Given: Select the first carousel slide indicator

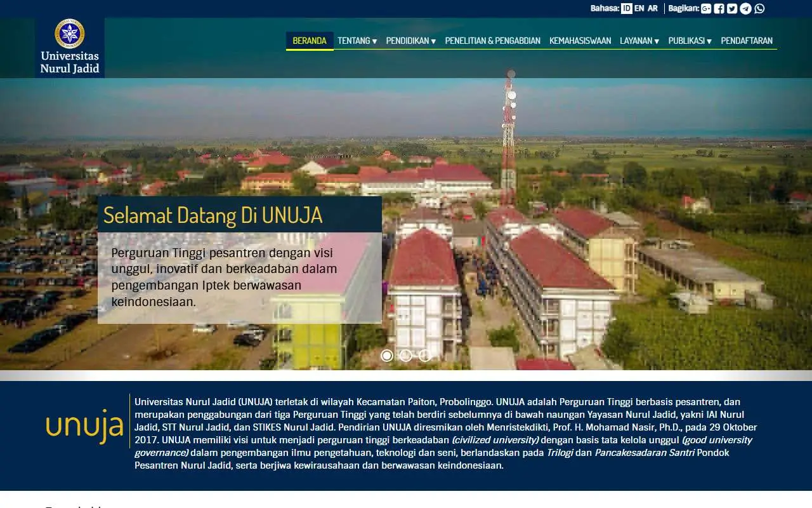Looking at the screenshot, I should pyautogui.click(x=387, y=356).
